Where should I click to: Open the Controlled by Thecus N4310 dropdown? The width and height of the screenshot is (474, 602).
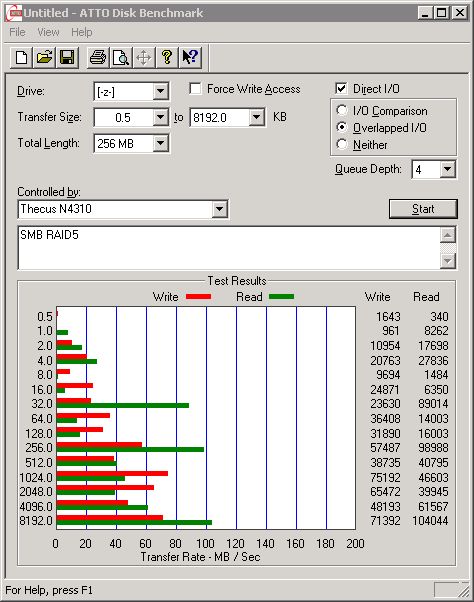219,209
